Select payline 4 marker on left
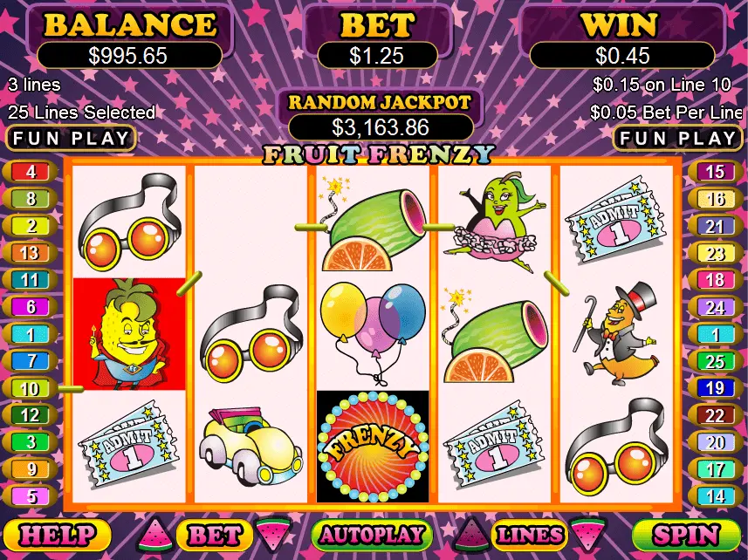The image size is (748, 560). pyautogui.click(x=30, y=172)
